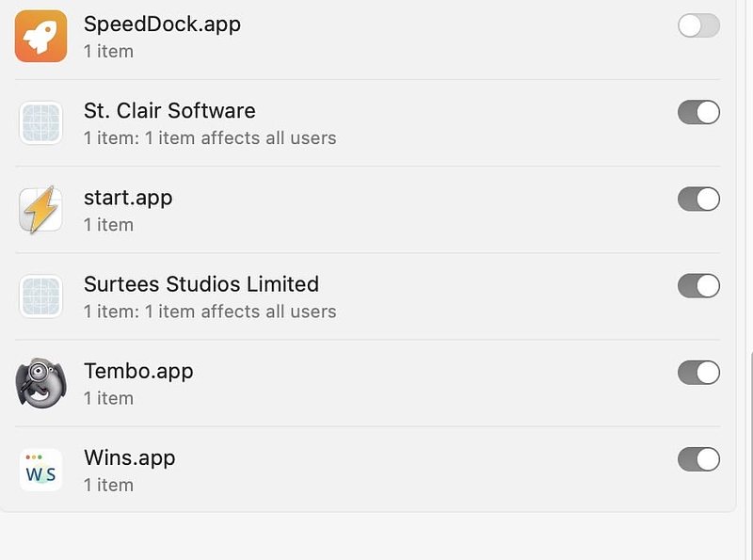This screenshot has width=753, height=560.
Task: Click the scrollbar at the right edge
Action: coord(750,456)
